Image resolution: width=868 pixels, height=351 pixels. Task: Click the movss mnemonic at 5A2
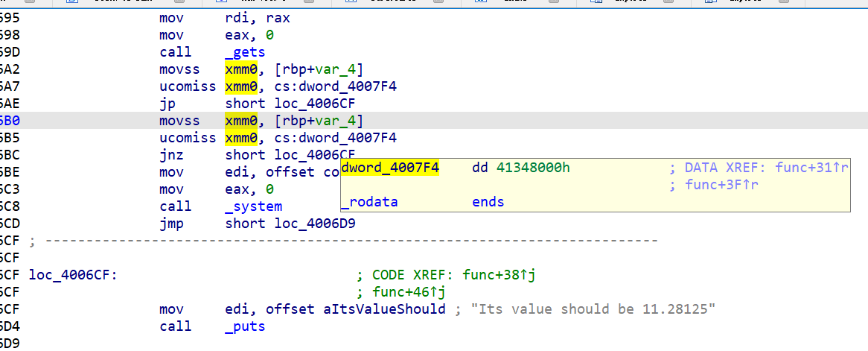click(x=180, y=69)
